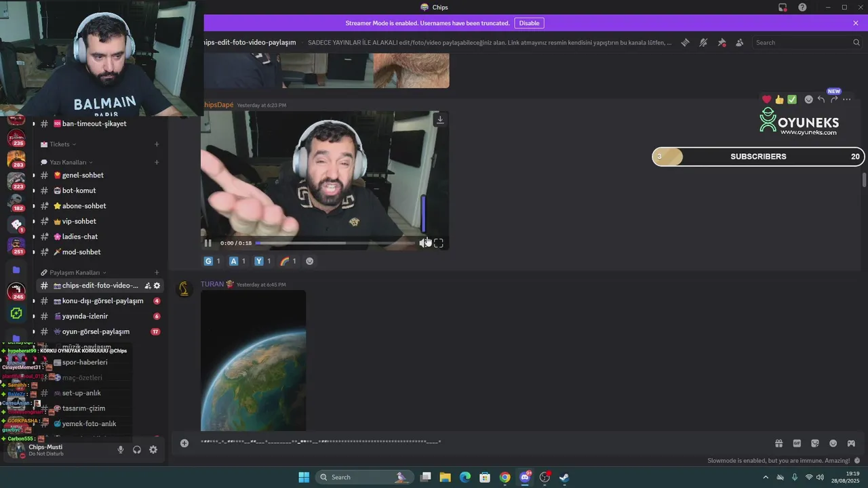This screenshot has width=868, height=488.
Task: Toggle headphone deafen in user panel
Action: (137, 450)
